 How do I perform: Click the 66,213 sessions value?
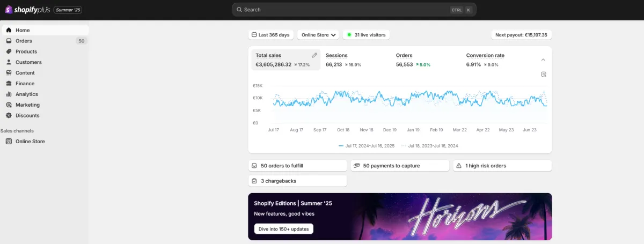(x=334, y=64)
